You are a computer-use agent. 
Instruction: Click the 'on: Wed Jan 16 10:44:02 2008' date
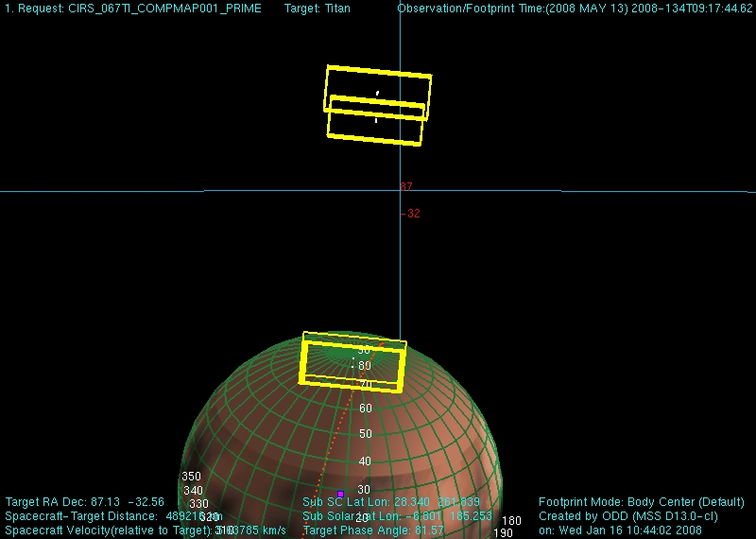point(620,530)
